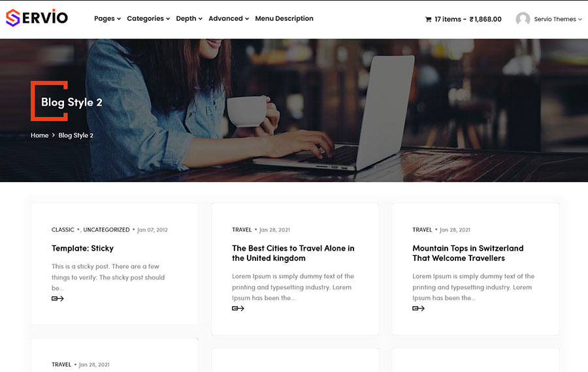This screenshot has width=588, height=372.
Task: Click the Servio logo icon
Action: [13, 18]
